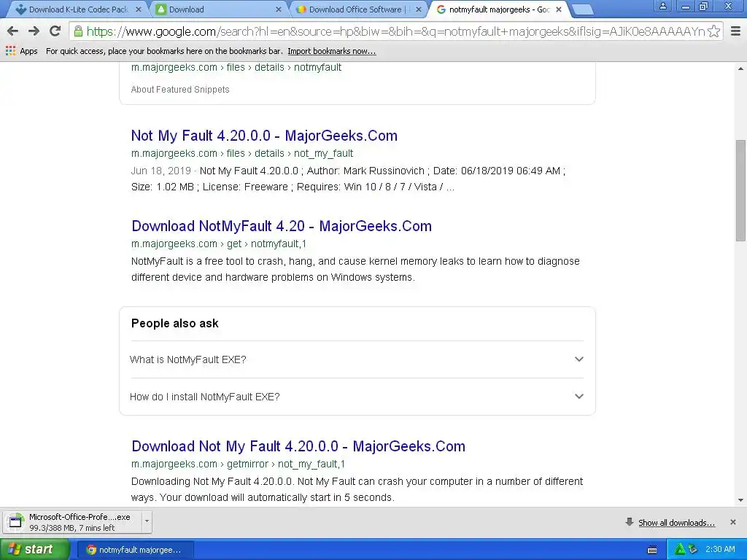Click the notmyfault majorgee... taskbar button
Viewport: 747px width, 560px height.
[135, 550]
